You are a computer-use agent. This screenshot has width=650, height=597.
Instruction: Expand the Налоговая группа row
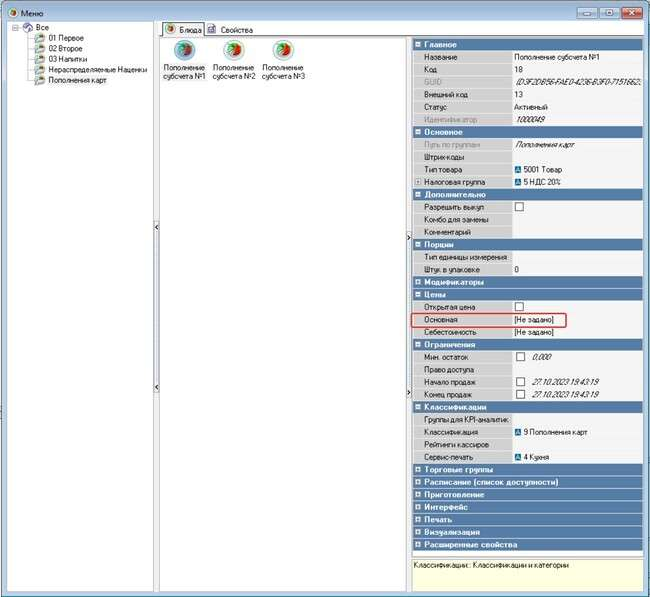coord(417,182)
